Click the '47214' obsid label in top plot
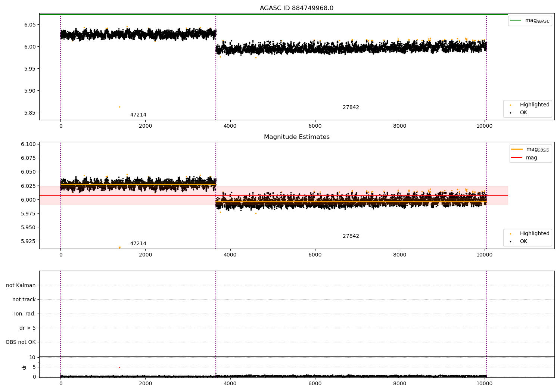The width and height of the screenshot is (560, 392). pyautogui.click(x=138, y=115)
